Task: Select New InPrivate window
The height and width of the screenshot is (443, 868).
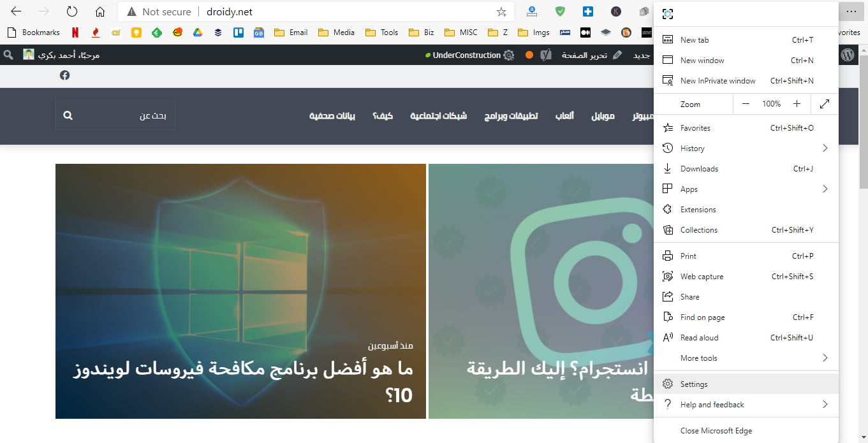Action: tap(746, 80)
